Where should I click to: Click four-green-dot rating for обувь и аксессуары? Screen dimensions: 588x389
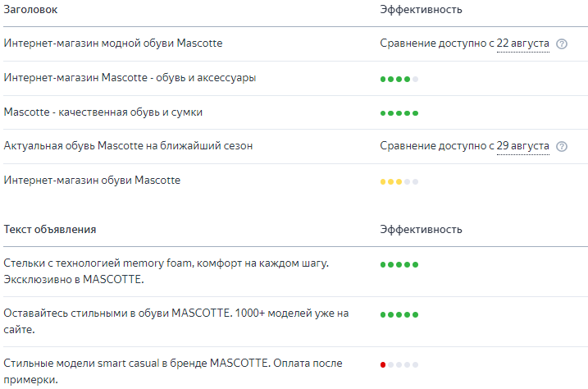pyautogui.click(x=399, y=79)
